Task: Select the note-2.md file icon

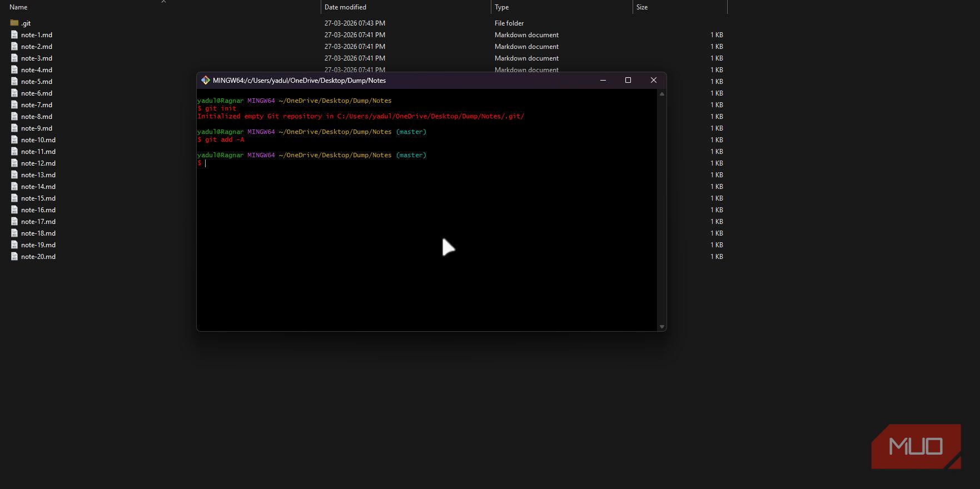Action: pyautogui.click(x=14, y=46)
